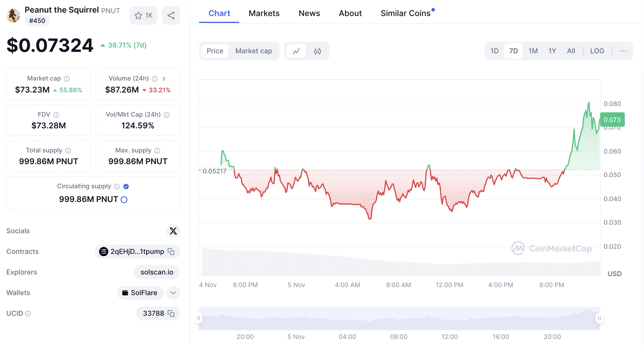The height and width of the screenshot is (345, 644).
Task: Open solscan.io explorer link
Action: click(x=157, y=272)
